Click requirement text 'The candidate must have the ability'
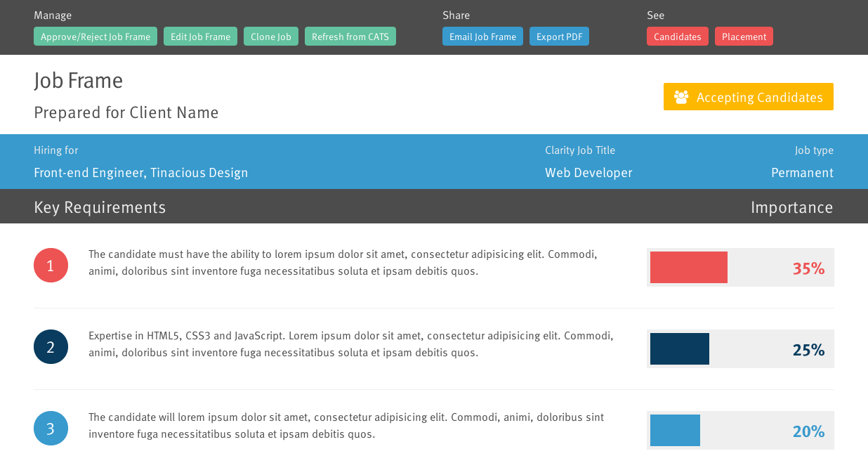 (343, 263)
